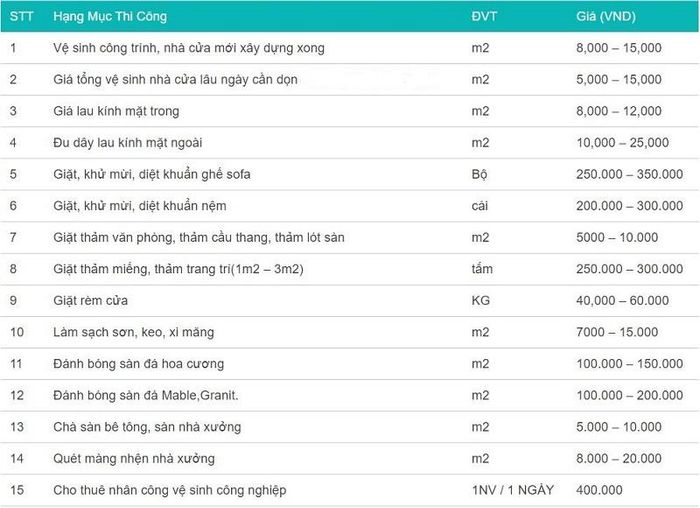This screenshot has height=508, width=700.
Task: Select the price '100.000 – 200.000'
Action: pyautogui.click(x=629, y=396)
